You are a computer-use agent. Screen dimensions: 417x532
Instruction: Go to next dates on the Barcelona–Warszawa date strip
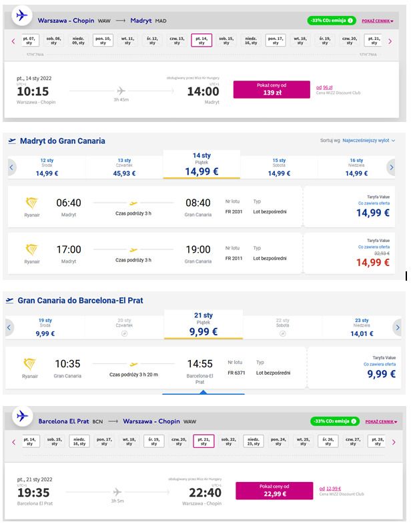[394, 443]
